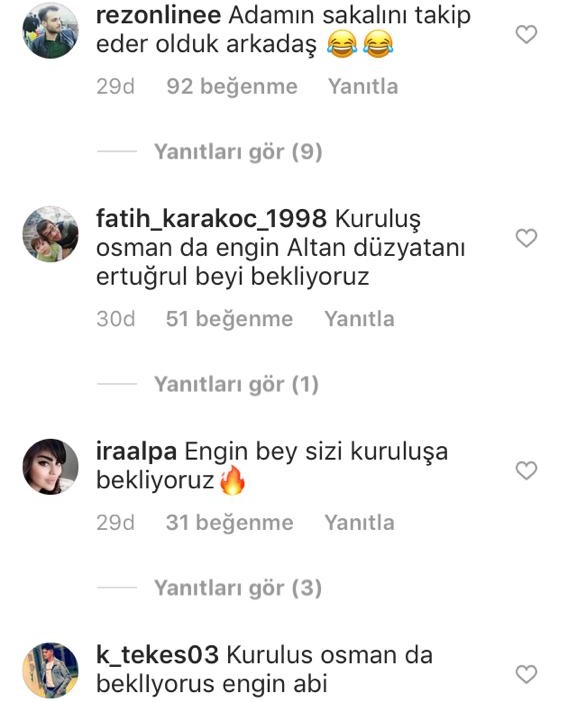Expand the 9 replies under rezonlinee's comment
Image resolution: width=577 pixels, height=702 pixels.
(x=238, y=152)
